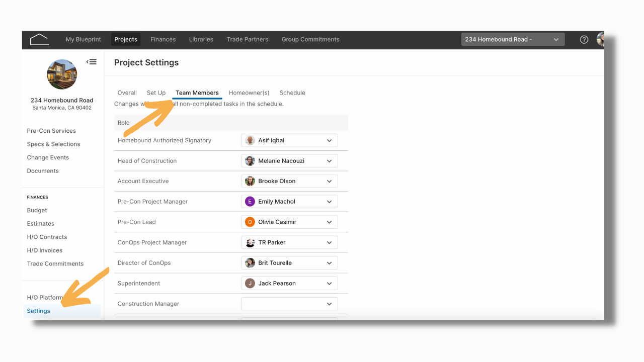The height and width of the screenshot is (362, 644).
Task: Open Head of Construction dropdown
Action: 289,161
